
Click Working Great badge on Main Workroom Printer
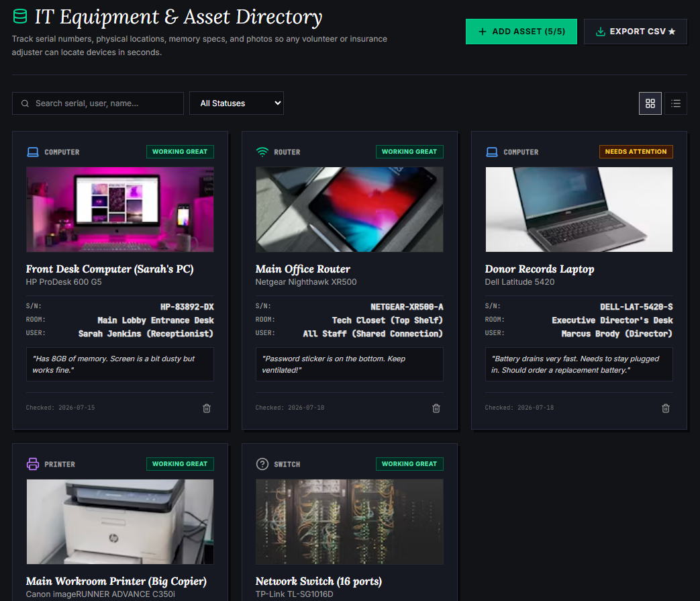click(180, 464)
